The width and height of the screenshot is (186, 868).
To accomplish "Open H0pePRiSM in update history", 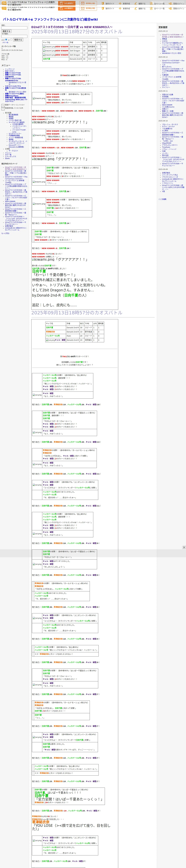I will click(x=166, y=143).
